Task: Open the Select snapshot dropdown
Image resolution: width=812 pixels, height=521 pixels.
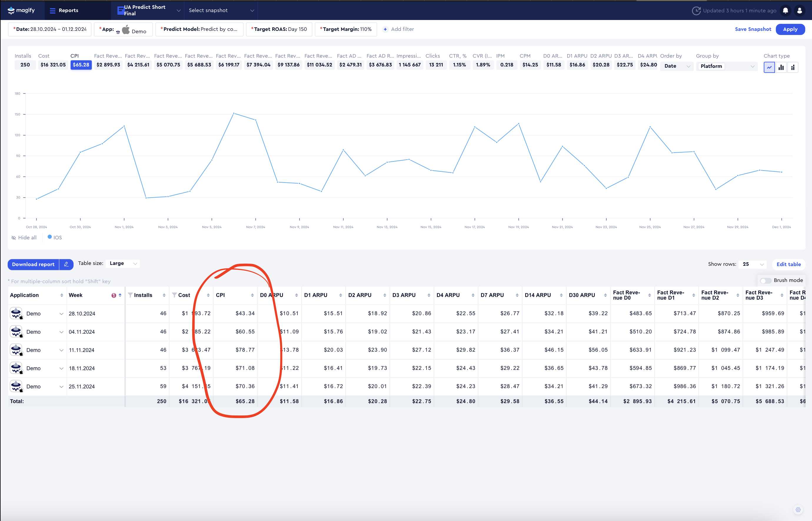Action: click(x=220, y=11)
